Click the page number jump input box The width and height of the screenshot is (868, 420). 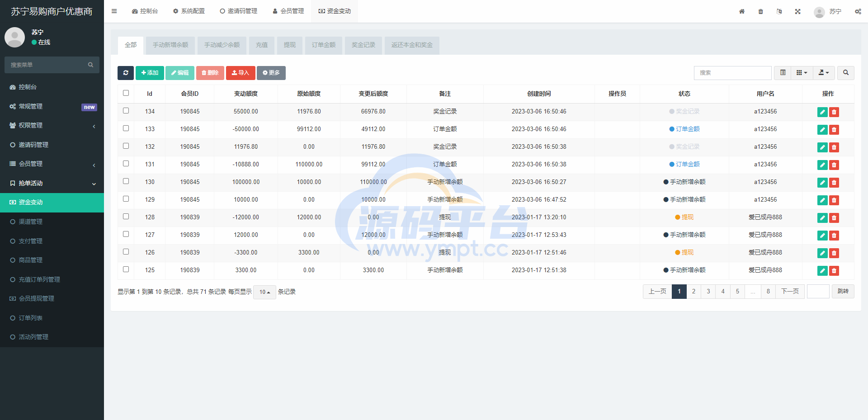[818, 292]
